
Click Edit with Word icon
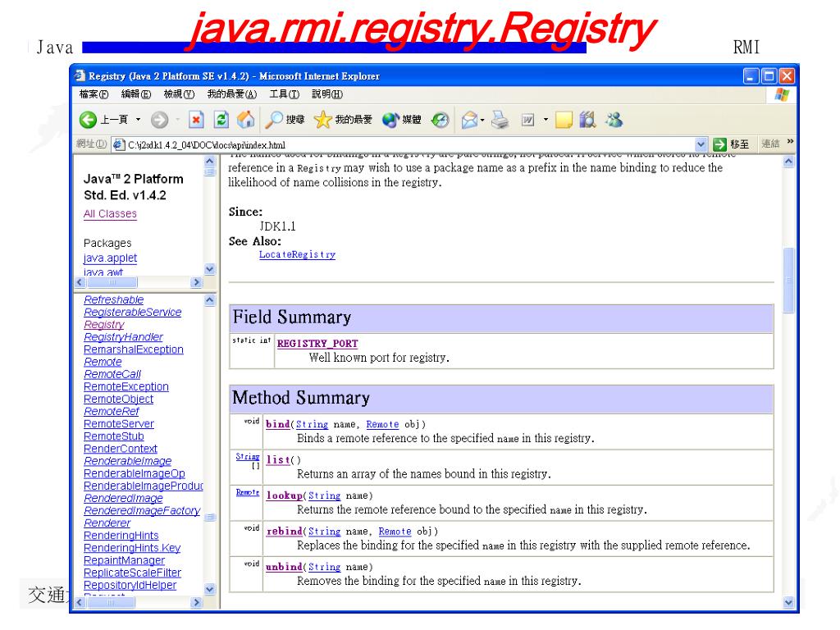527,120
